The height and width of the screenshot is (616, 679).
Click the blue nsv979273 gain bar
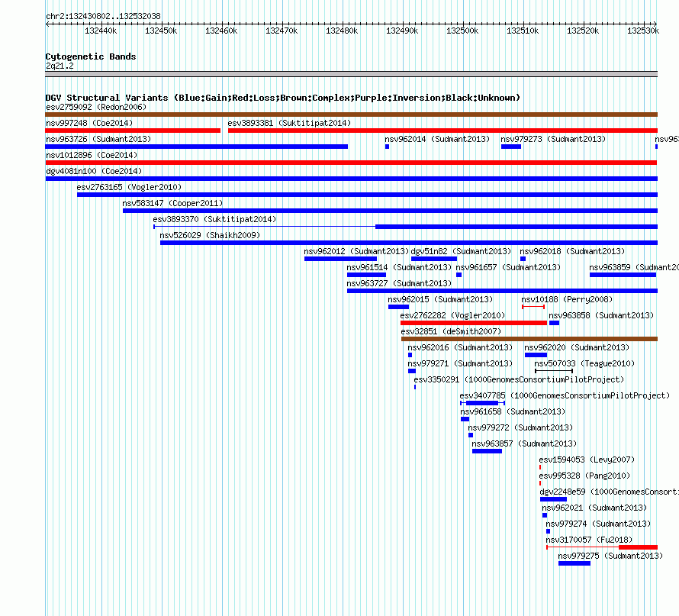pos(511,147)
